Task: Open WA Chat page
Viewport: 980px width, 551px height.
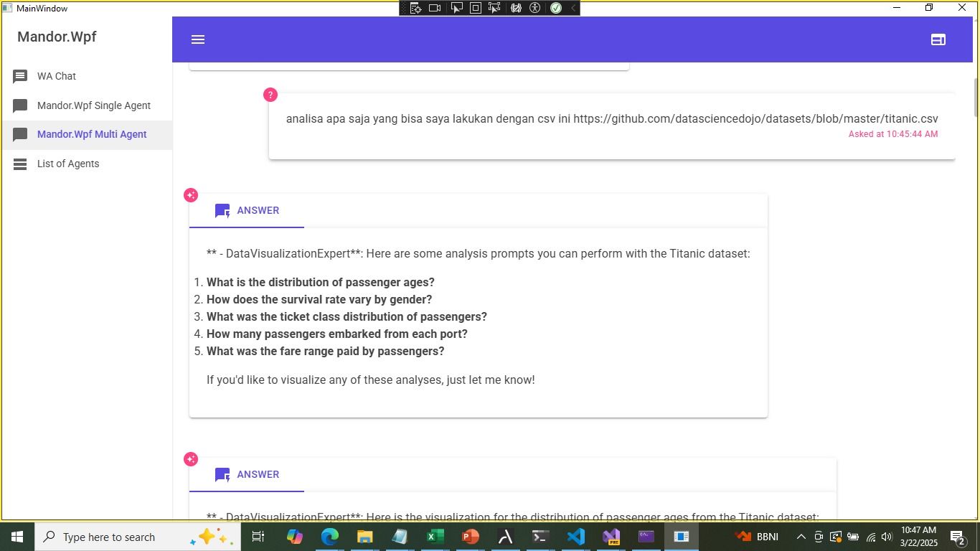Action: click(x=57, y=76)
